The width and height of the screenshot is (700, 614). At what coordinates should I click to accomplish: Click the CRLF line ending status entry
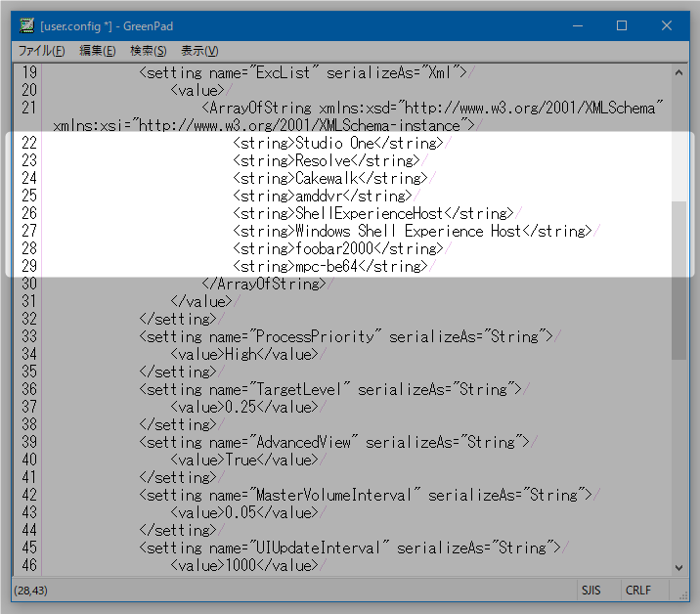pos(638,591)
